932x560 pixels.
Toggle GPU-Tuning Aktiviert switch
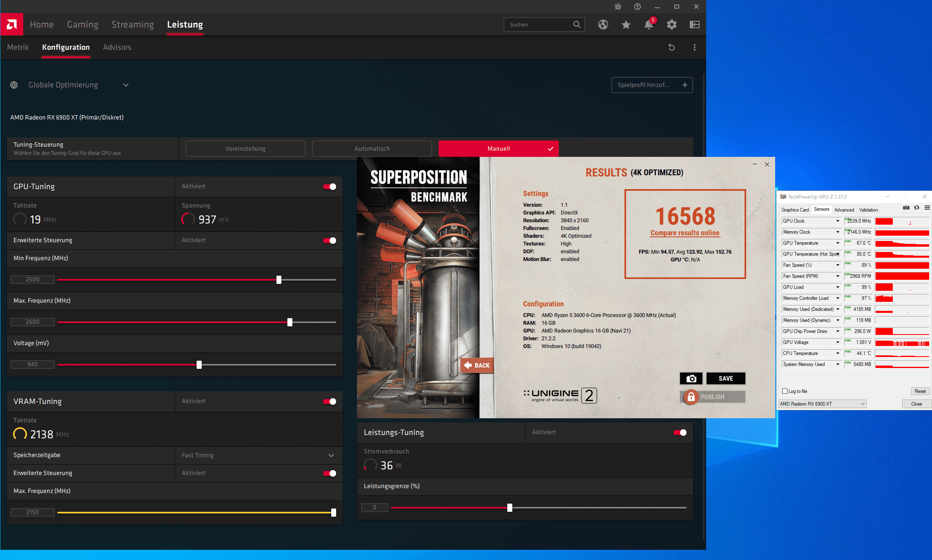(x=330, y=187)
